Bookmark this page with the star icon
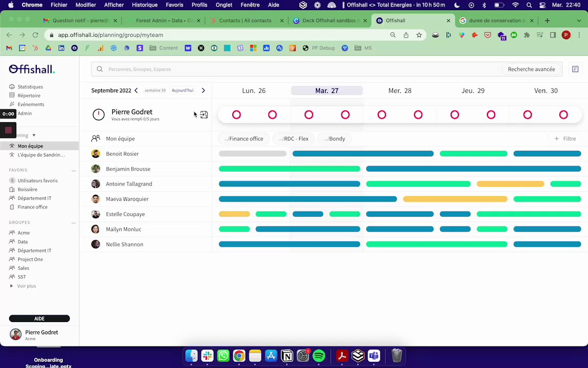588x368 pixels. pyautogui.click(x=419, y=35)
